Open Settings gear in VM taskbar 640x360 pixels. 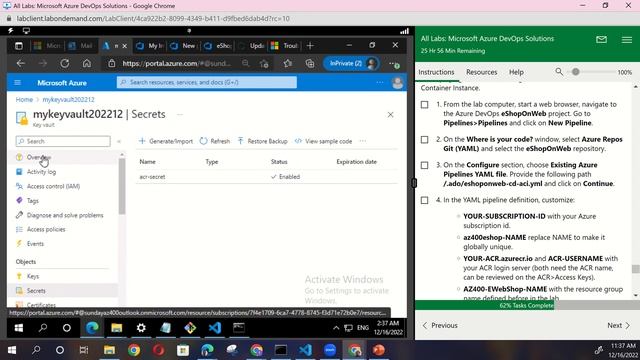click(141, 328)
